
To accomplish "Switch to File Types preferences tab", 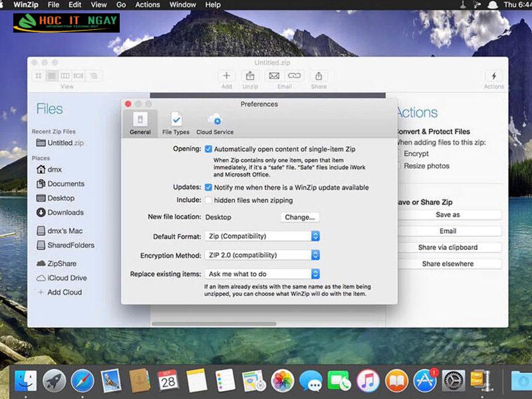I will tap(176, 124).
